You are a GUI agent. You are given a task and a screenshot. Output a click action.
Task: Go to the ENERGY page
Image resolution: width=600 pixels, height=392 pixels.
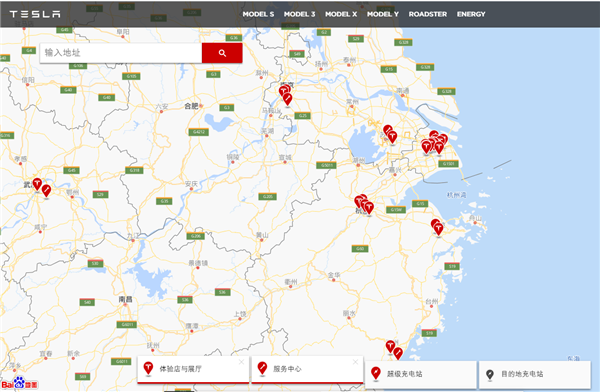(471, 14)
